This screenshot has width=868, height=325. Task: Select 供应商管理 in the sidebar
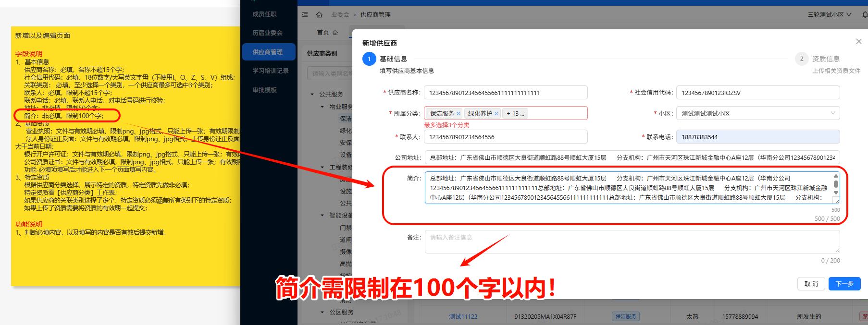(269, 52)
